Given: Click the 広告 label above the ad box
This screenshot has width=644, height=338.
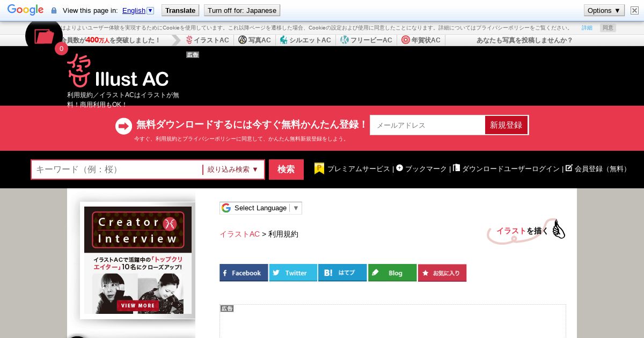Looking at the screenshot, I should 227,308.
